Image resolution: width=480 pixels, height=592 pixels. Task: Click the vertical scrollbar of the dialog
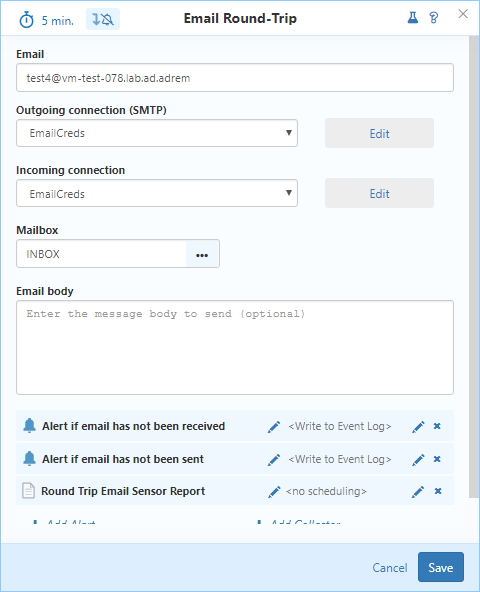point(474,267)
